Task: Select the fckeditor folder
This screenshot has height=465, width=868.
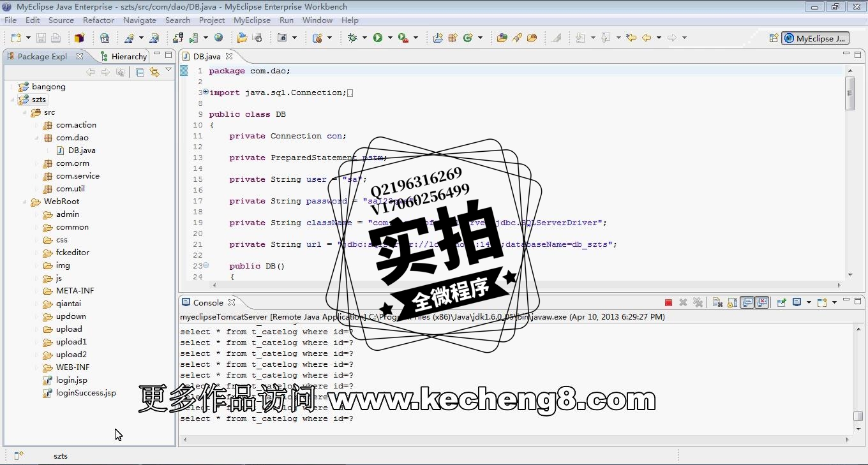Action: [x=72, y=253]
